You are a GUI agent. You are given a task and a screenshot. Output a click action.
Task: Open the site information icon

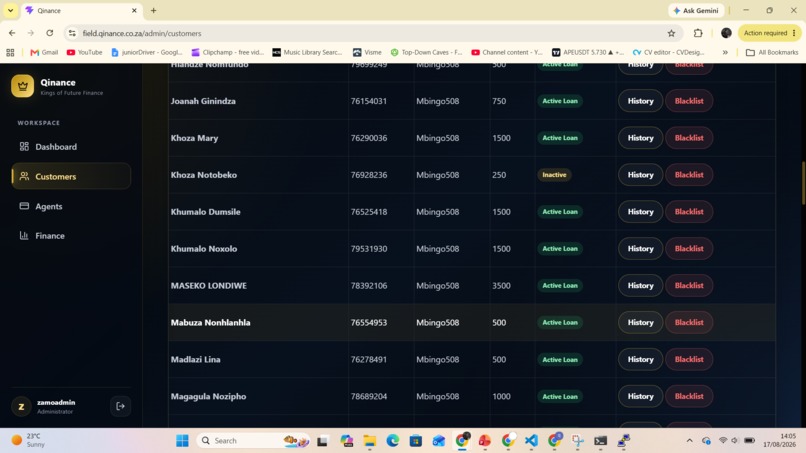click(72, 33)
